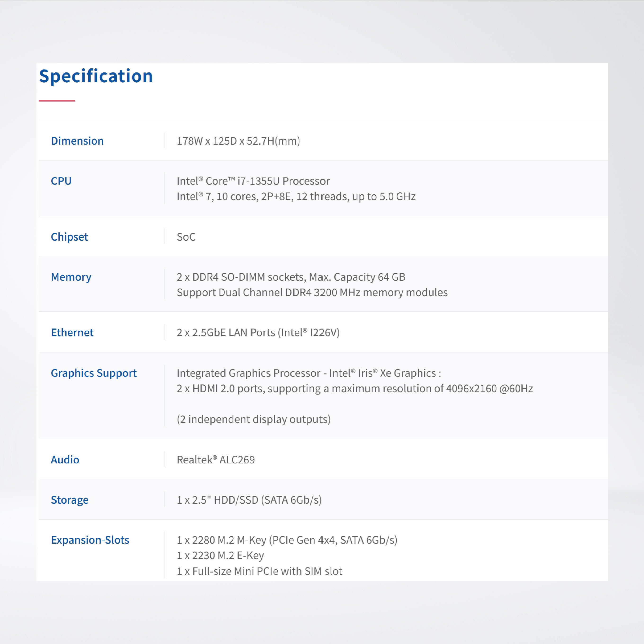
Task: Click the Intel Core i7-1355U Processor text
Action: (253, 181)
